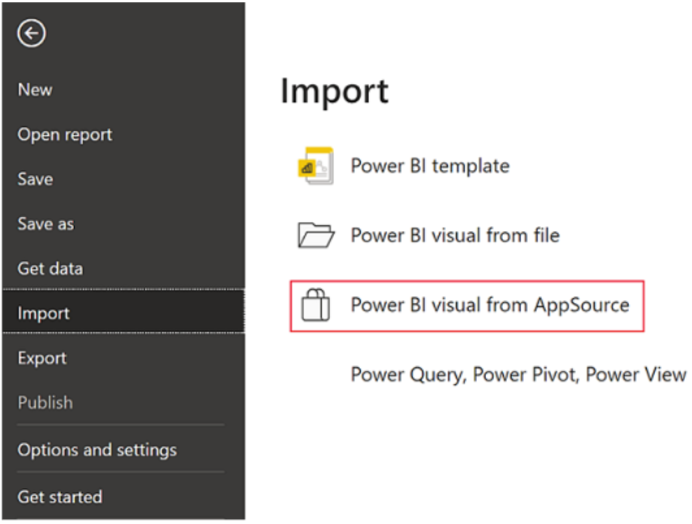
Task: Click the divider line below Publish
Action: (x=121, y=425)
